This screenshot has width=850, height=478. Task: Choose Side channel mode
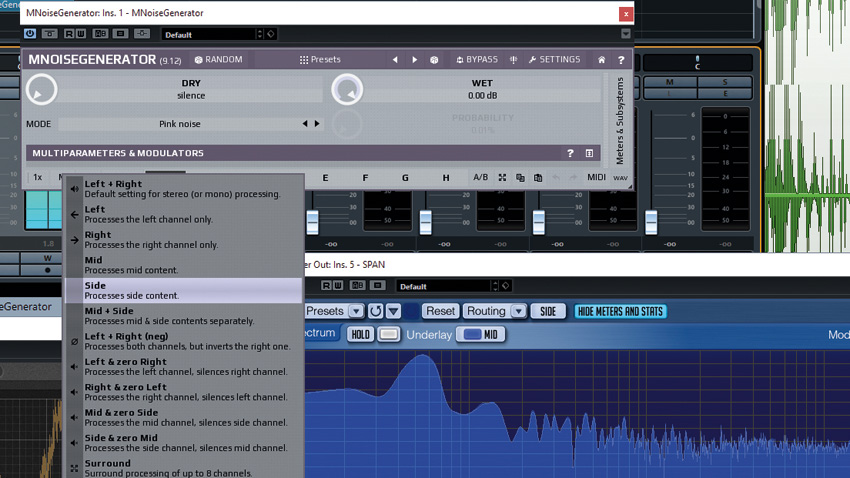[184, 291]
